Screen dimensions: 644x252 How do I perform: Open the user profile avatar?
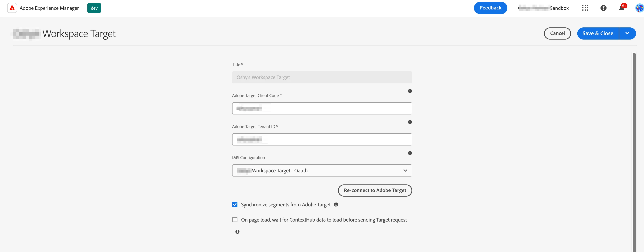(639, 8)
